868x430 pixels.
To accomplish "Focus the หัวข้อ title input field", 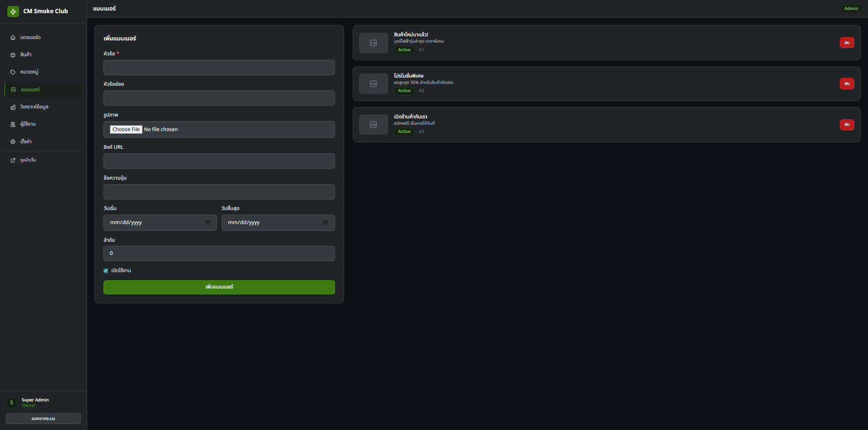I will click(219, 68).
